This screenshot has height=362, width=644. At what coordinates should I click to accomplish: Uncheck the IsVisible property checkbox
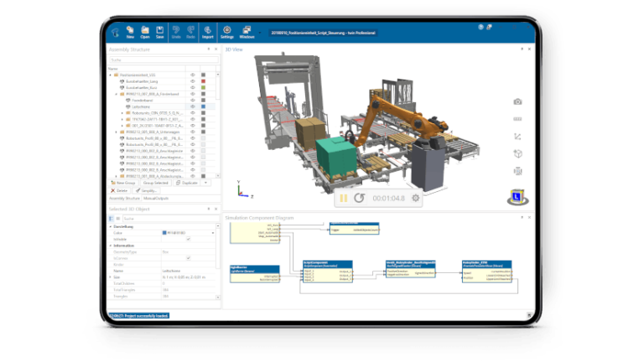tap(189, 239)
